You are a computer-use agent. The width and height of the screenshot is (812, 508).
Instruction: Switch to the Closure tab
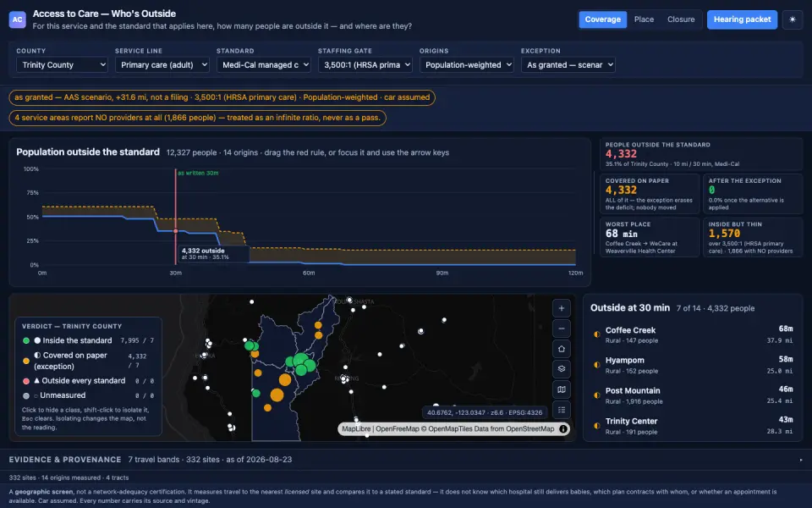pos(680,19)
